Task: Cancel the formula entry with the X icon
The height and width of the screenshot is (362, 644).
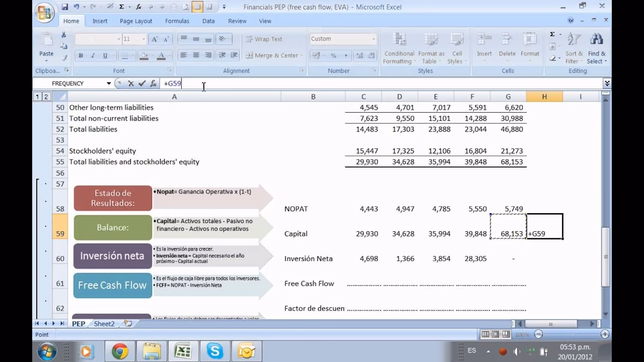Action: [x=131, y=83]
